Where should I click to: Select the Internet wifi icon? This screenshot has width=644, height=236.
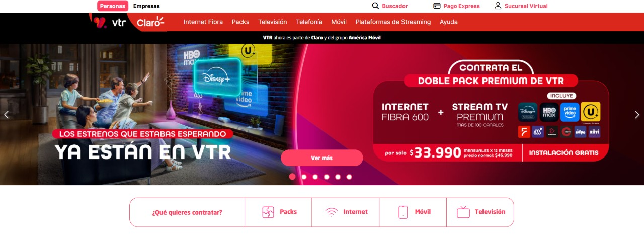coord(332,212)
